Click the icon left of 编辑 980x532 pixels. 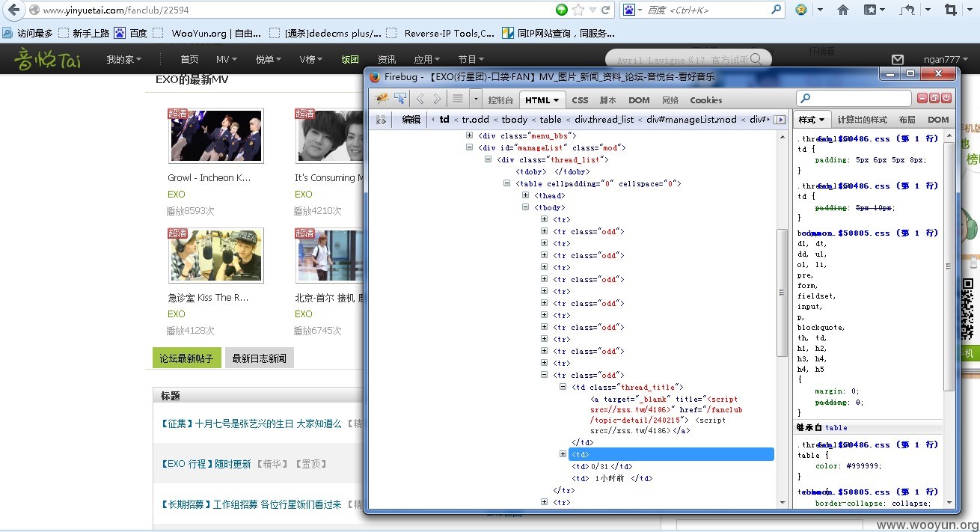pyautogui.click(x=381, y=120)
